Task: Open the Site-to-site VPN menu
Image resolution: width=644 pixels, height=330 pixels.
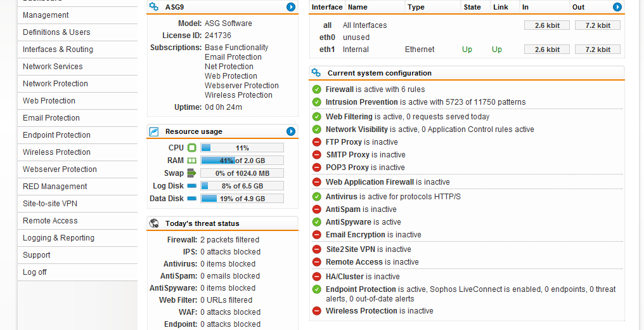Action: [x=50, y=204]
